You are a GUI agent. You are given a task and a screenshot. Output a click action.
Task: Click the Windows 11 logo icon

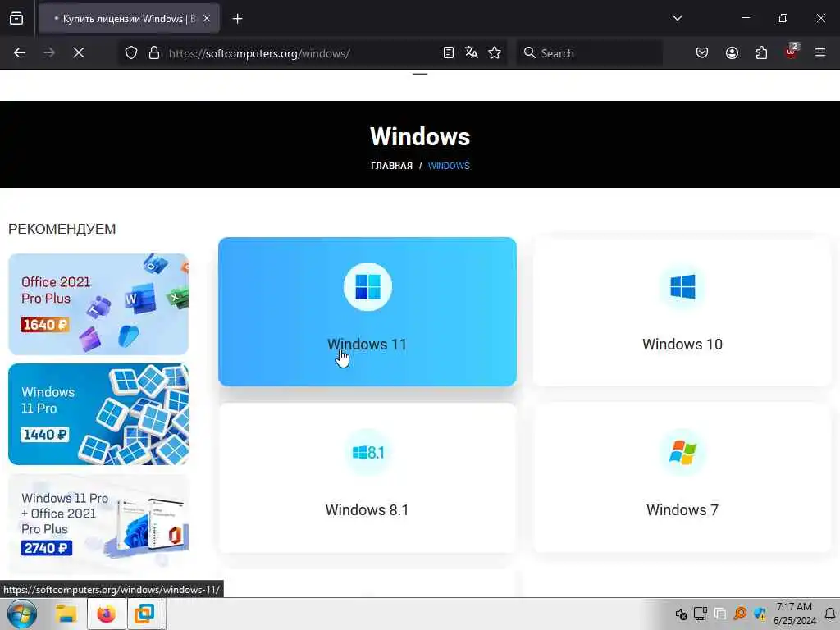click(367, 286)
